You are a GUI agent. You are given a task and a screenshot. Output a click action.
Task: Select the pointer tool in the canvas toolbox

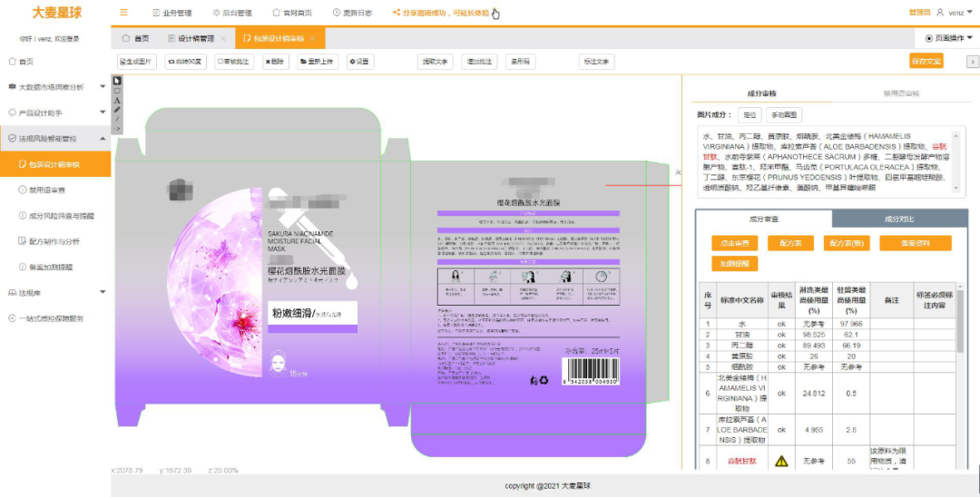click(x=117, y=81)
